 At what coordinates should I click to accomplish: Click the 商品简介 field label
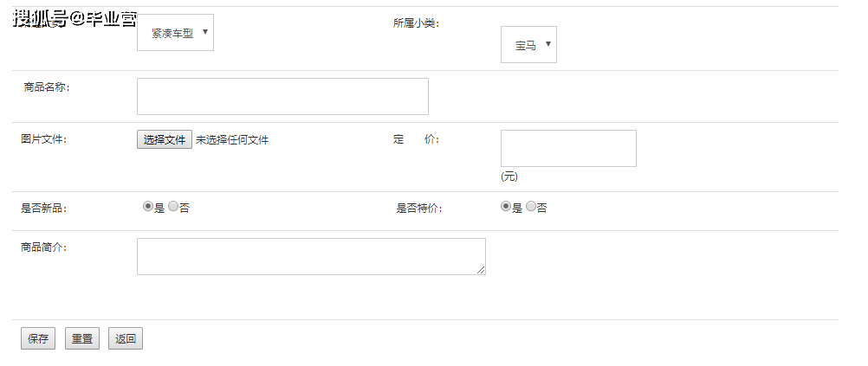coord(43,247)
